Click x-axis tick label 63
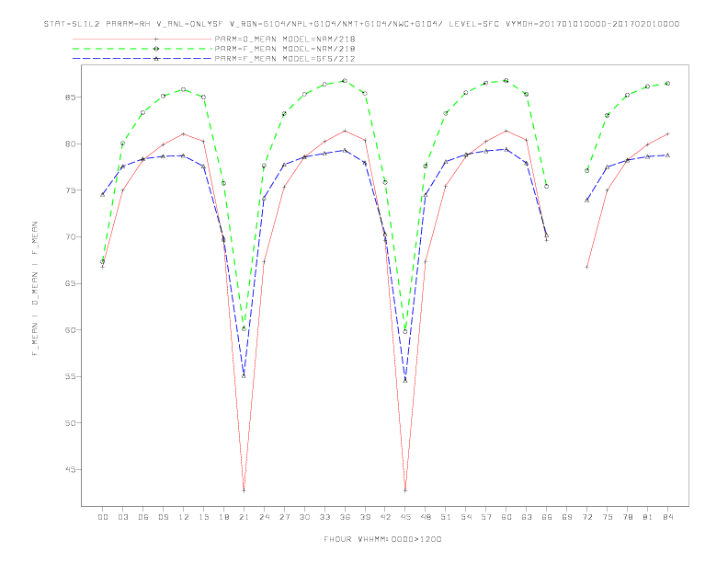 tap(527, 517)
